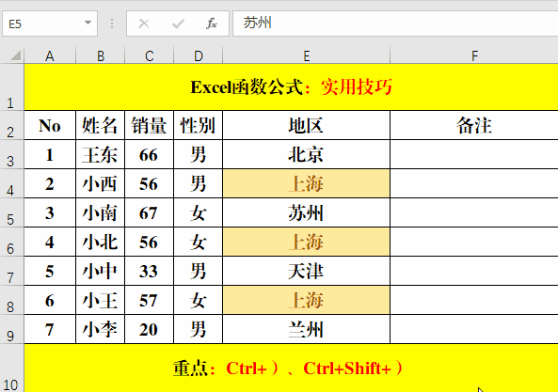
Task: Select row 10 header
Action: click(10, 368)
